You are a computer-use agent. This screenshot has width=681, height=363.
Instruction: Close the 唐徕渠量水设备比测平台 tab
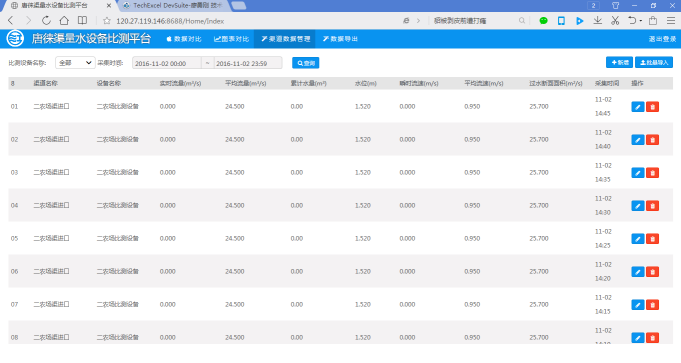109,6
